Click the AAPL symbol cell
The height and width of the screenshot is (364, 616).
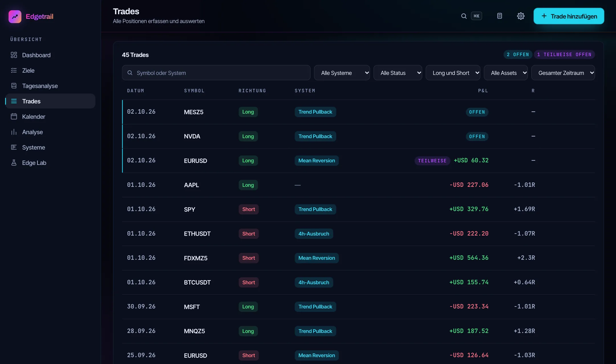tap(191, 185)
